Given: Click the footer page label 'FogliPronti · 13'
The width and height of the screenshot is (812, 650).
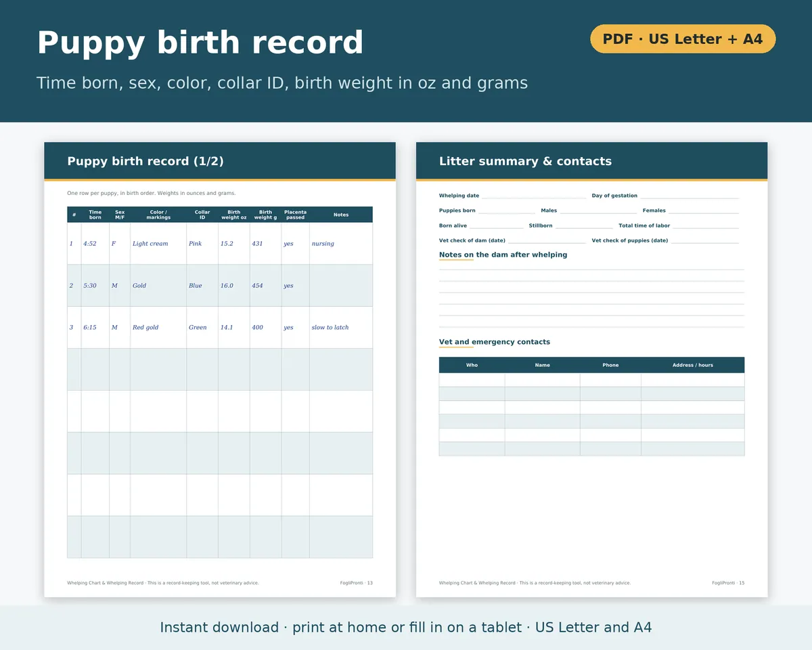Looking at the screenshot, I should 357,583.
